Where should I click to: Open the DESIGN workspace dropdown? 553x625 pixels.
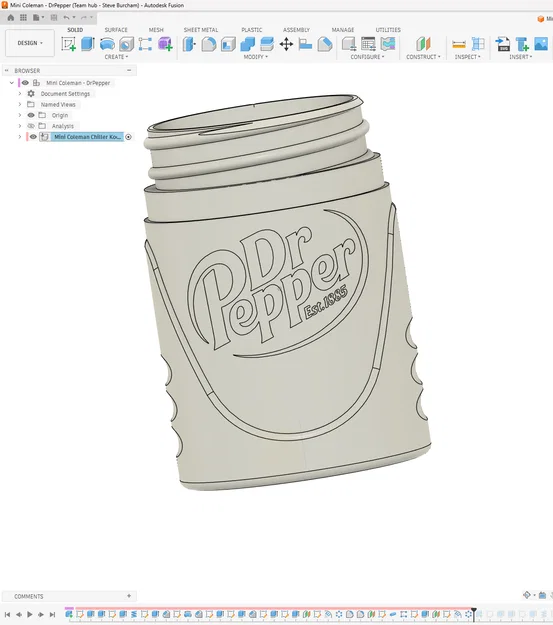30,43
